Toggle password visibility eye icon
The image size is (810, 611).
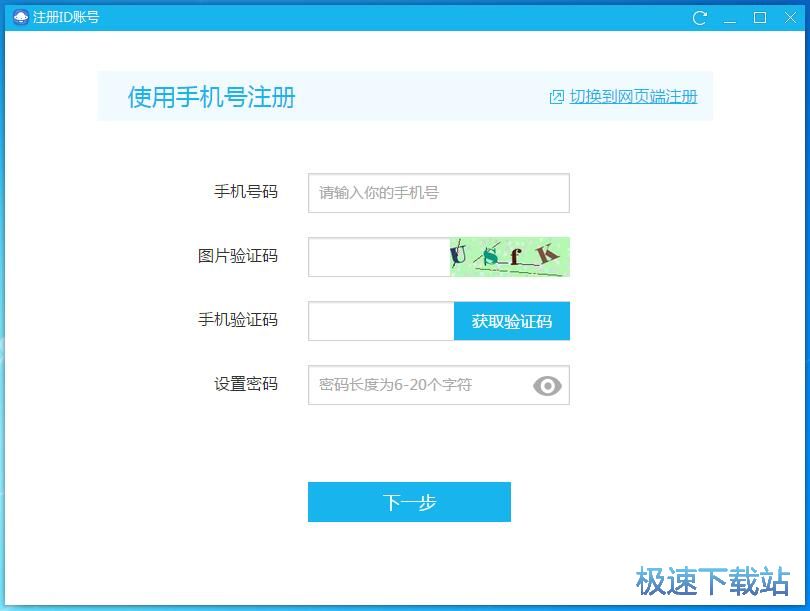547,385
